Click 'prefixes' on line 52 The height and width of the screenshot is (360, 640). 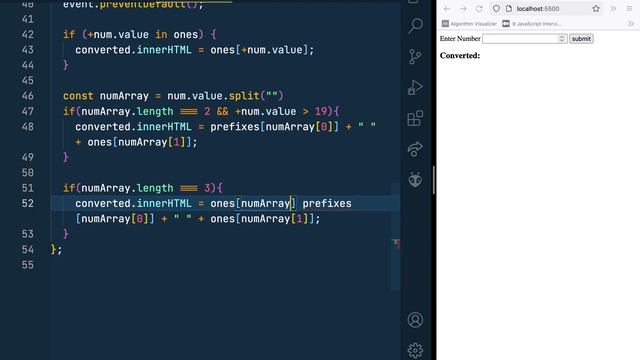click(x=327, y=203)
